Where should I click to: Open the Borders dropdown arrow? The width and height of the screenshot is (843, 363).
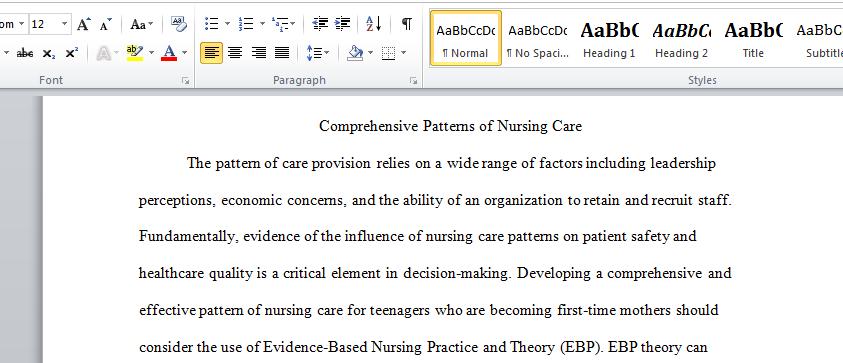tap(404, 53)
